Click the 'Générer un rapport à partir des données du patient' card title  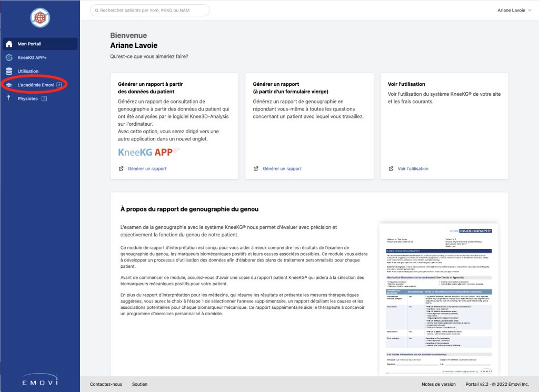(150, 87)
